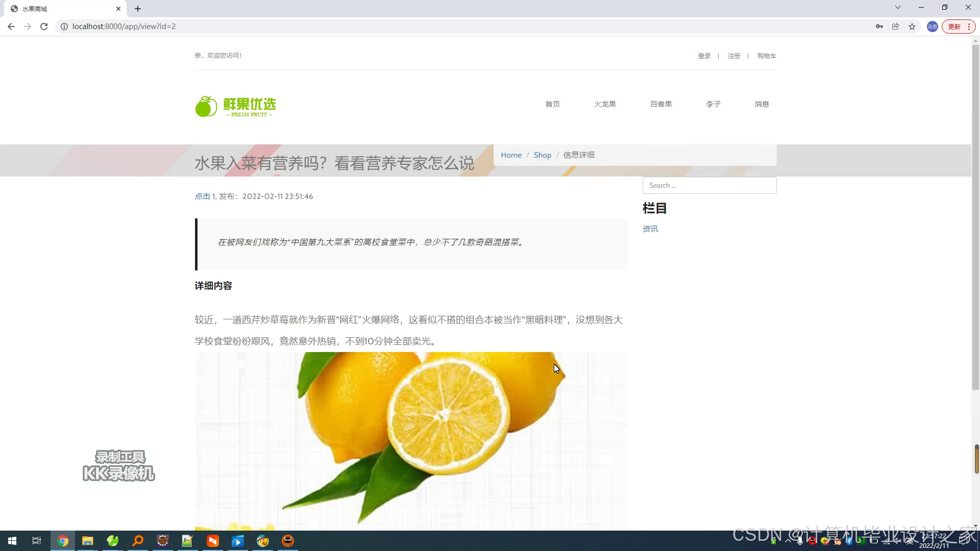The height and width of the screenshot is (551, 980).
Task: Switch the 英 input method indicator
Action: (x=910, y=541)
